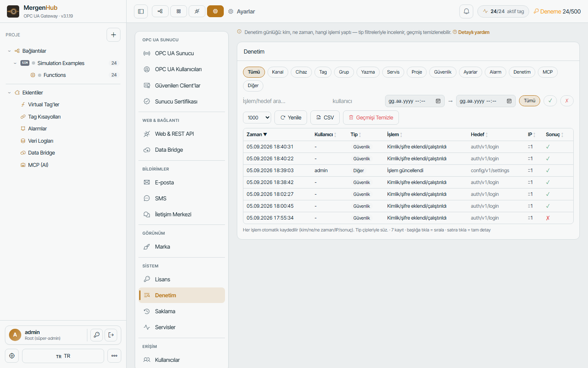Open the Detaylı yardım link

point(474,32)
